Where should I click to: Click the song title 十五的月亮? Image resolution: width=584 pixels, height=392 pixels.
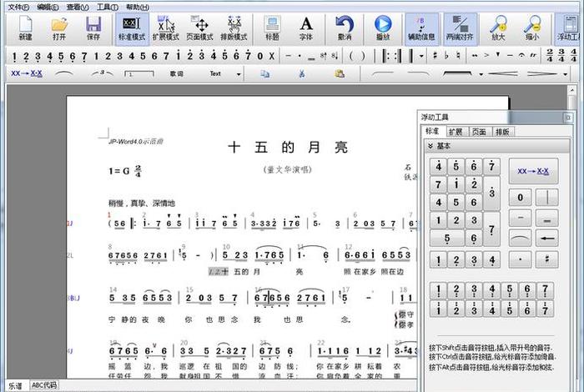[x=288, y=148]
